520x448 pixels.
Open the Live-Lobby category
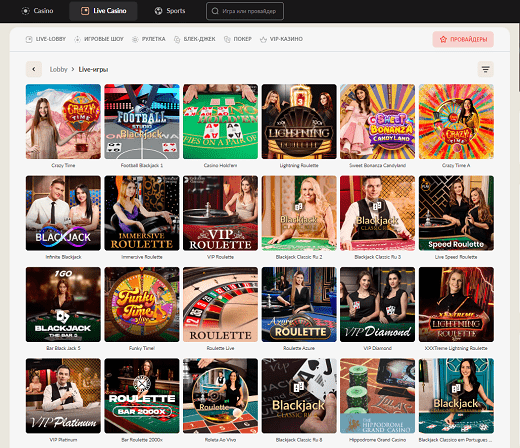coord(46,39)
